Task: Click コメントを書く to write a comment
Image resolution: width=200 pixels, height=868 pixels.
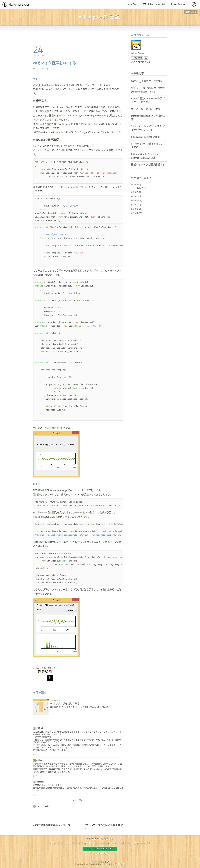Action: [41, 806]
